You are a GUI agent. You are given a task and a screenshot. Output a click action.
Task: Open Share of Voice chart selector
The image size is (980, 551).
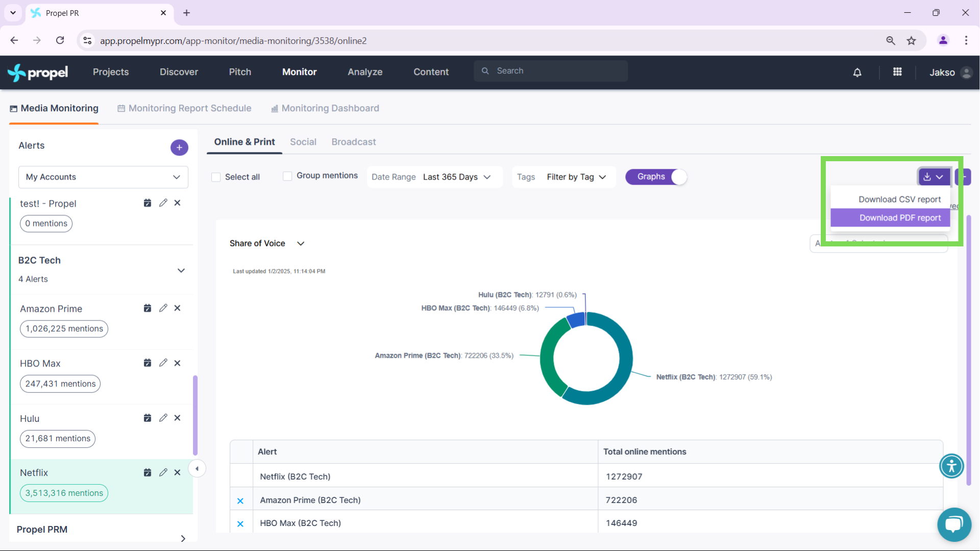267,243
